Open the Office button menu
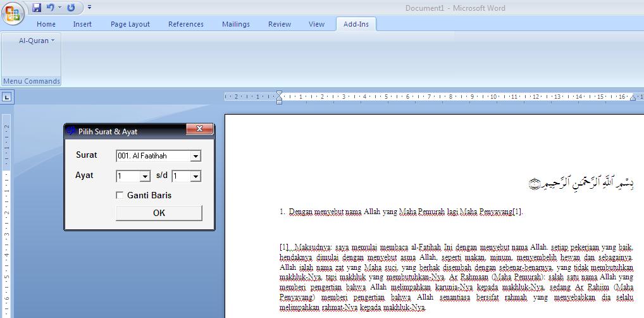Image resolution: width=644 pixels, height=318 pixels. pos(12,13)
